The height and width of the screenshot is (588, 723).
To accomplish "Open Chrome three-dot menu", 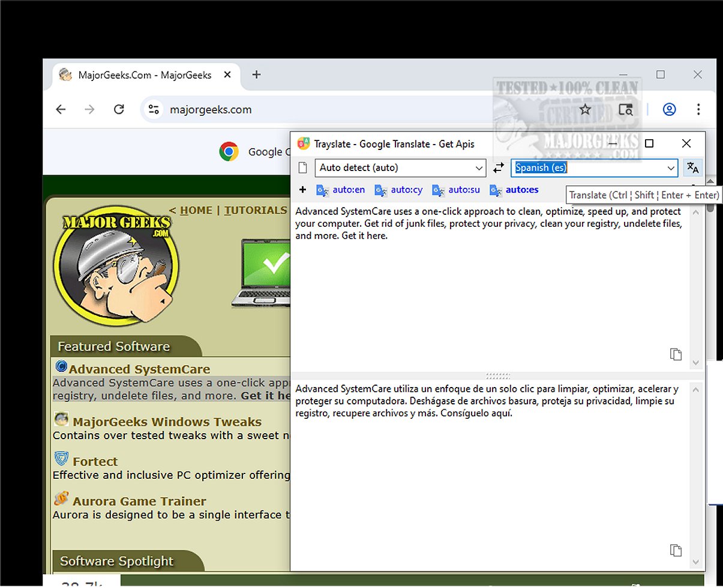I will click(698, 109).
